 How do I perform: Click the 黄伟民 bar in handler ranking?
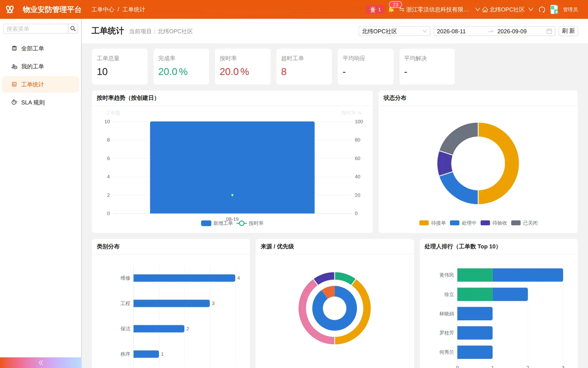click(510, 275)
